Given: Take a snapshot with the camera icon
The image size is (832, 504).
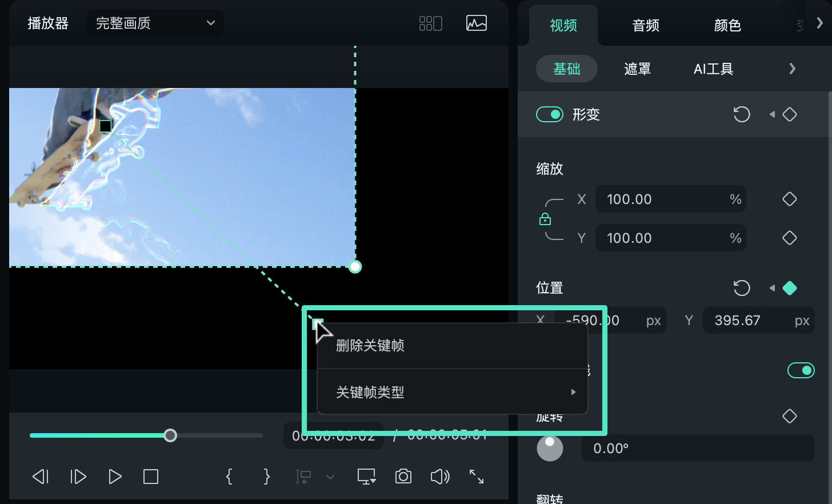Looking at the screenshot, I should (403, 476).
